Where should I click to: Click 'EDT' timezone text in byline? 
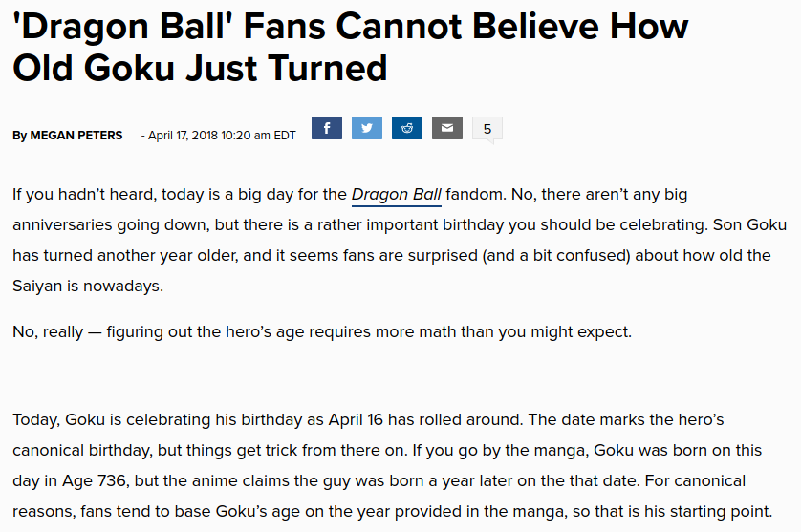pyautogui.click(x=285, y=136)
